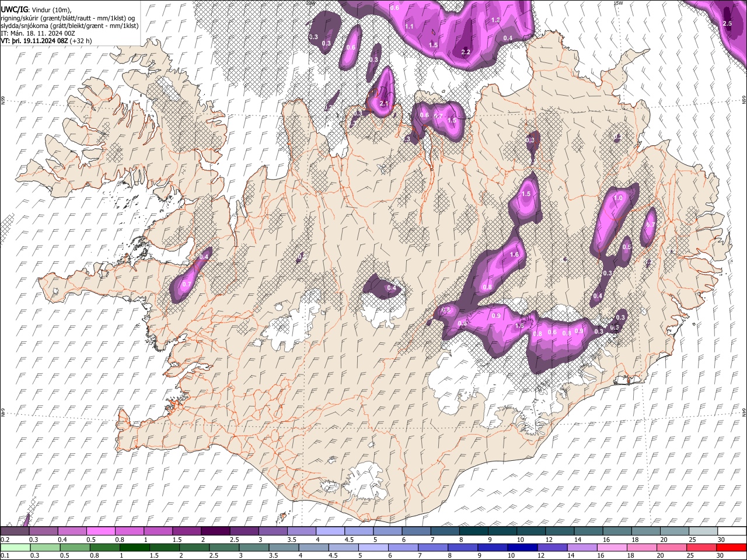Click the light lavender upper swatch between 4 and 4.5

[331, 531]
